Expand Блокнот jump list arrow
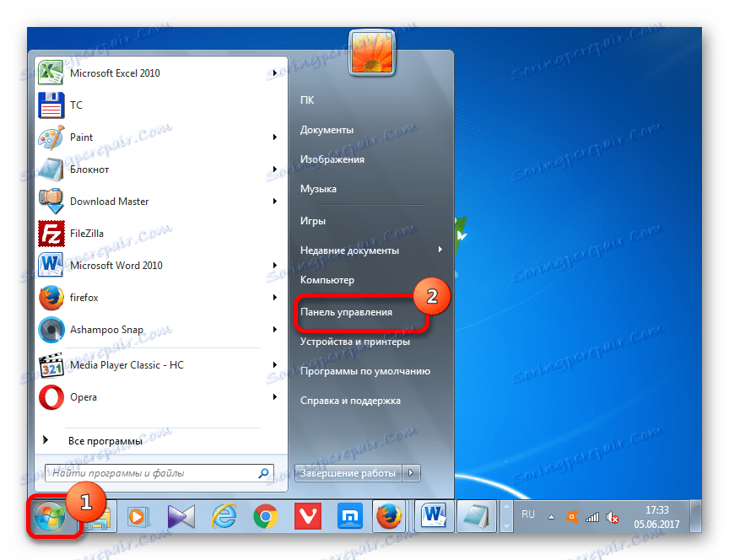Screen dimensions: 729x560 click(275, 170)
